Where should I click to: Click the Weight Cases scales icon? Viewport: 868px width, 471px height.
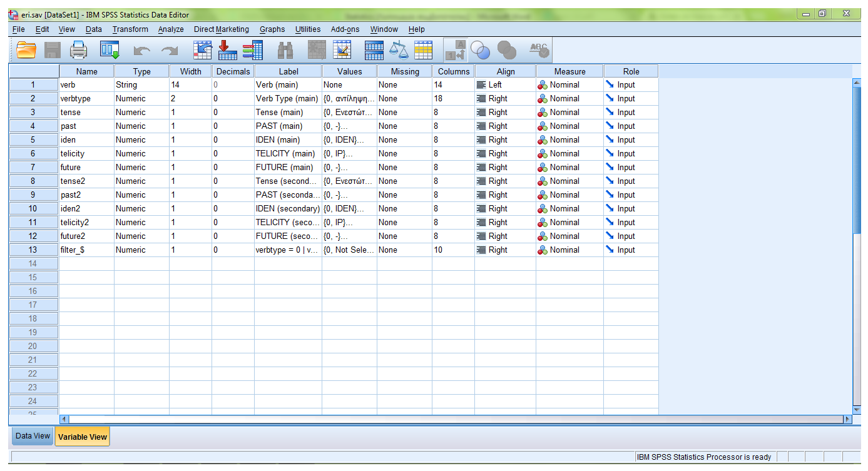[x=398, y=50]
